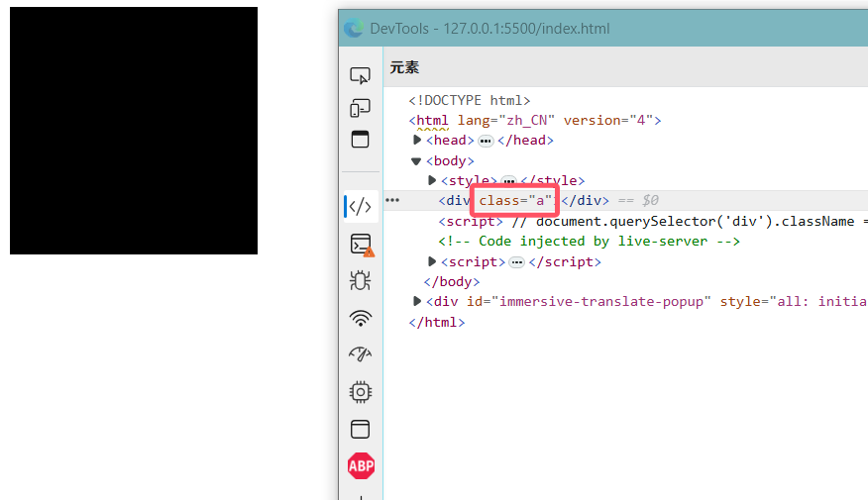Expand the head element node

417,140
